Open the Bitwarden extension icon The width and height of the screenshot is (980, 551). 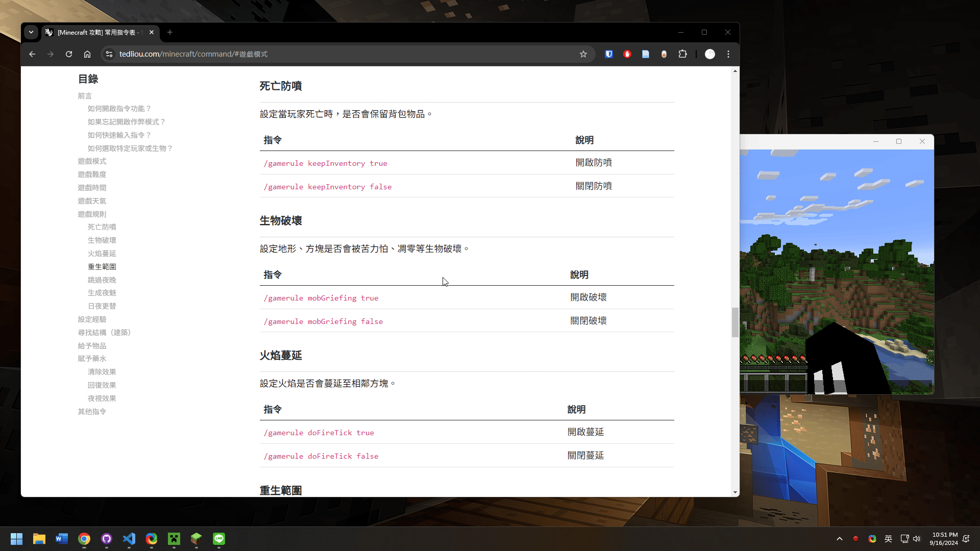(x=609, y=54)
